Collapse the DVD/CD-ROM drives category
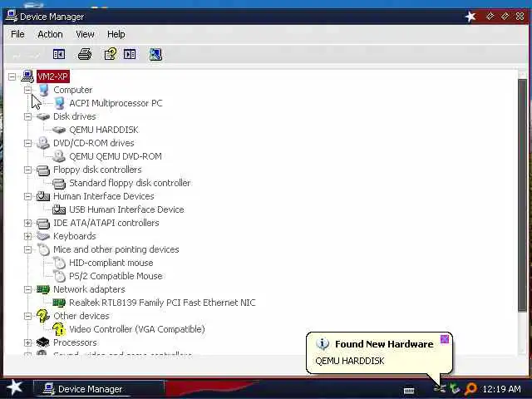 pos(27,143)
